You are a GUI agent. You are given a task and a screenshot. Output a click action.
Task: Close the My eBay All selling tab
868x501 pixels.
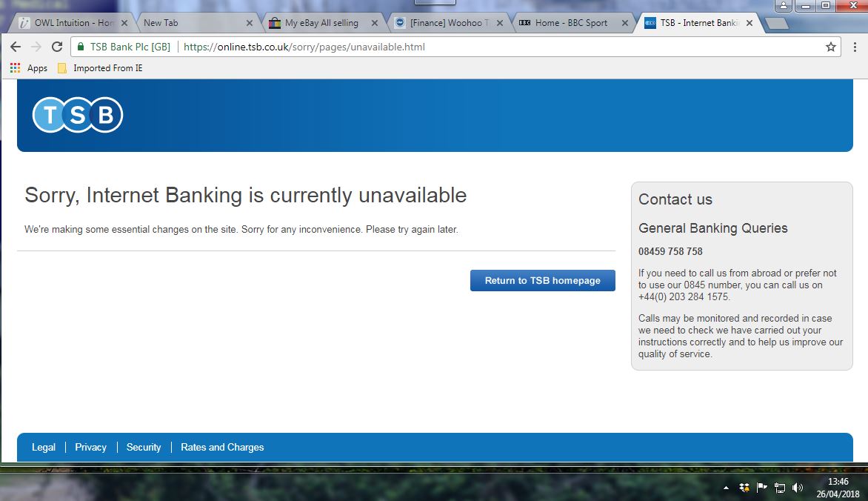click(374, 23)
